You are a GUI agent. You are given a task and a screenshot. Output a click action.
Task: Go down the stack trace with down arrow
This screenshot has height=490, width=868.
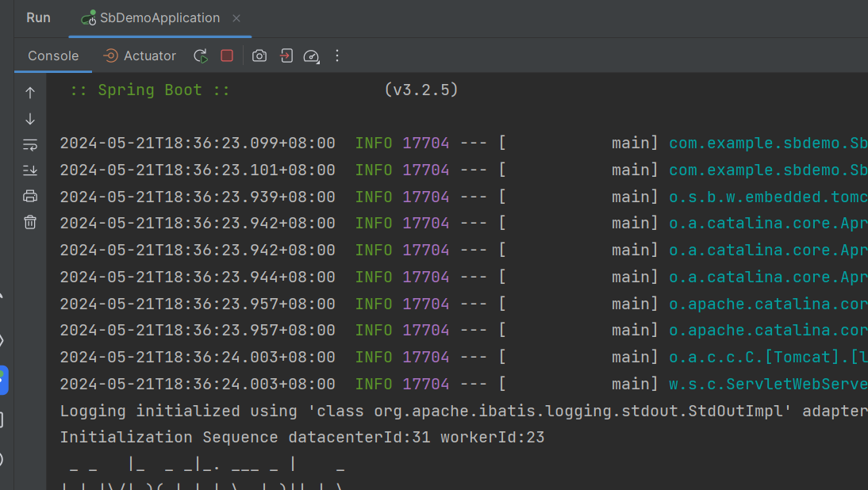pyautogui.click(x=30, y=119)
